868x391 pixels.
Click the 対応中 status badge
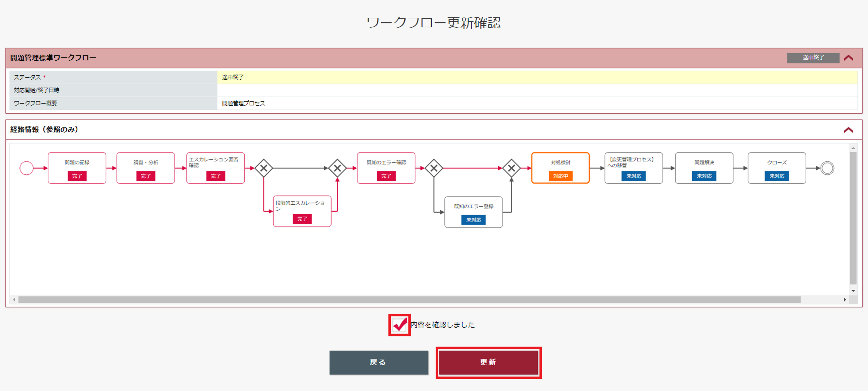coord(561,176)
